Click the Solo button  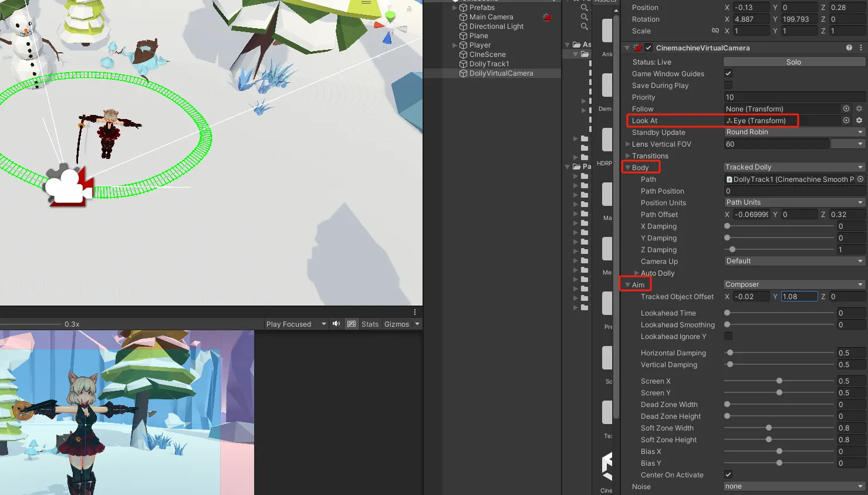794,62
